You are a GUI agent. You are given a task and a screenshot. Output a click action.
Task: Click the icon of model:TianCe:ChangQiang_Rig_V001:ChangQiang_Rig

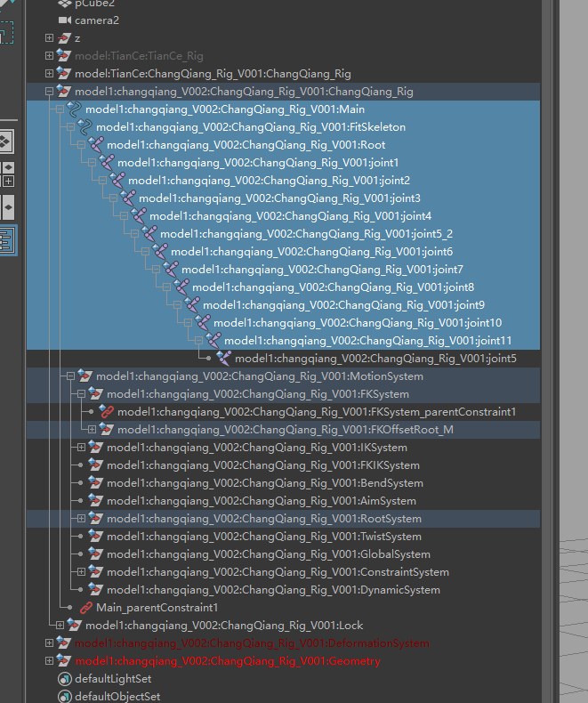tap(64, 74)
